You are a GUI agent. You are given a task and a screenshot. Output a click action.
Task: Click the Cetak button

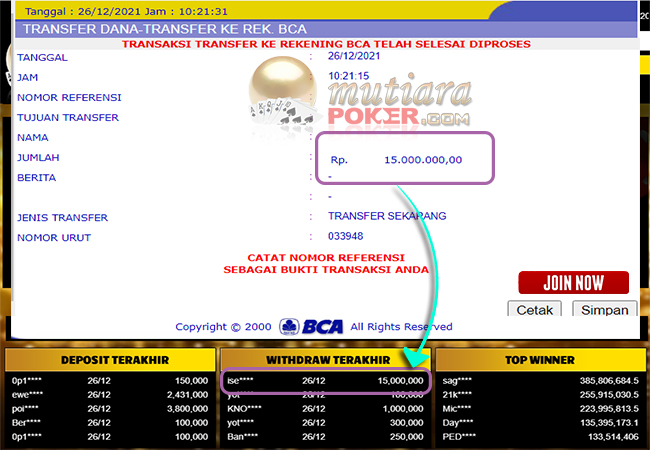(534, 309)
